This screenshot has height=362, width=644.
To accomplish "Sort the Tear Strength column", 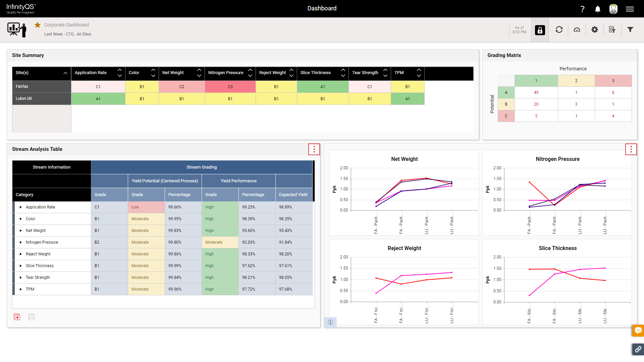I will 385,73.
